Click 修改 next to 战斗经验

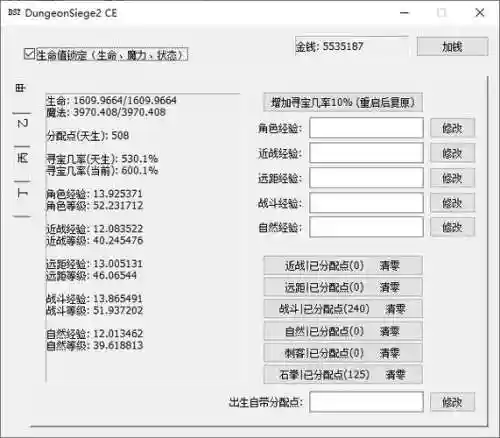click(452, 203)
